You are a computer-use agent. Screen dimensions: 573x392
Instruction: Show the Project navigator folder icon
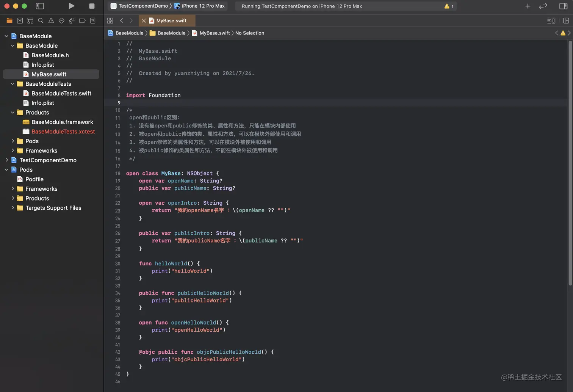point(9,20)
